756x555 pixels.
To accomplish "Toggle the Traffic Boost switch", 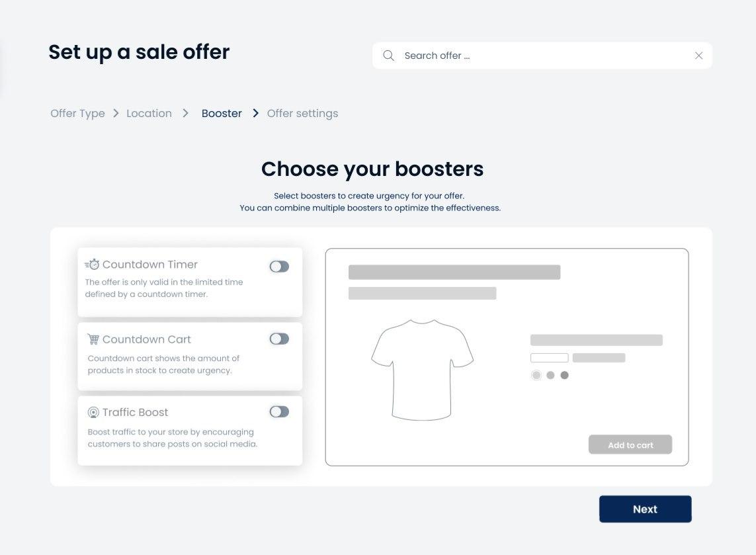I will [x=279, y=411].
